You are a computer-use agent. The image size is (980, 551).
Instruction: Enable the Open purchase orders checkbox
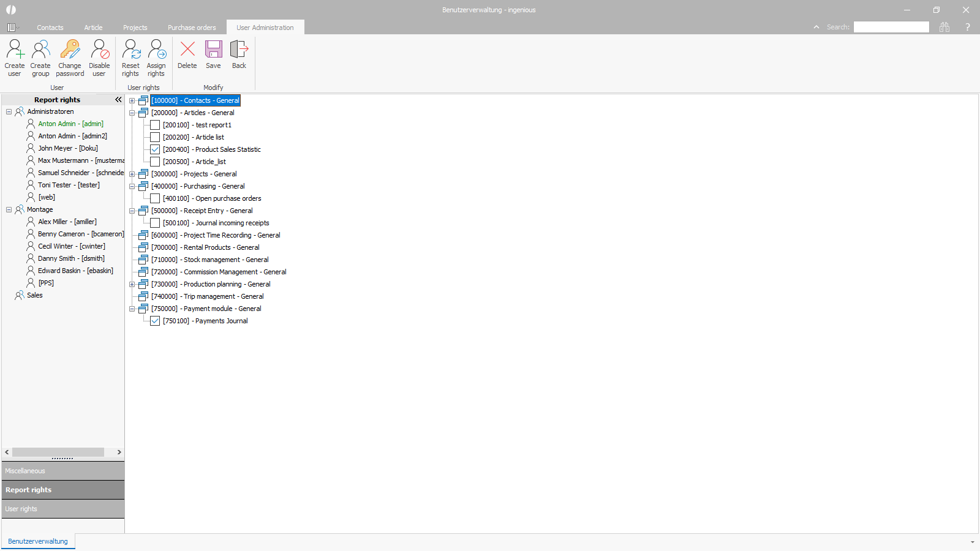tap(155, 198)
